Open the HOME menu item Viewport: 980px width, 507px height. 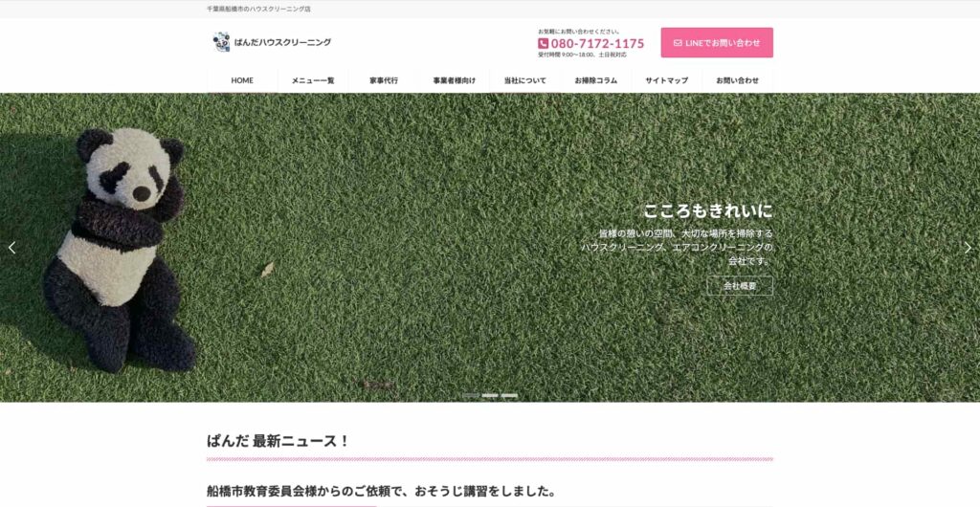[242, 80]
